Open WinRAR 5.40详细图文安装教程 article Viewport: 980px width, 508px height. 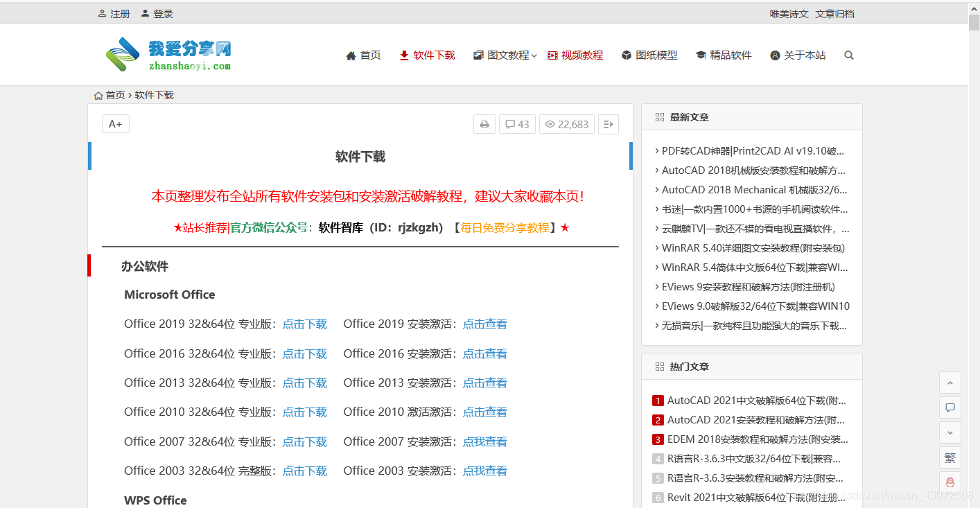(x=753, y=248)
